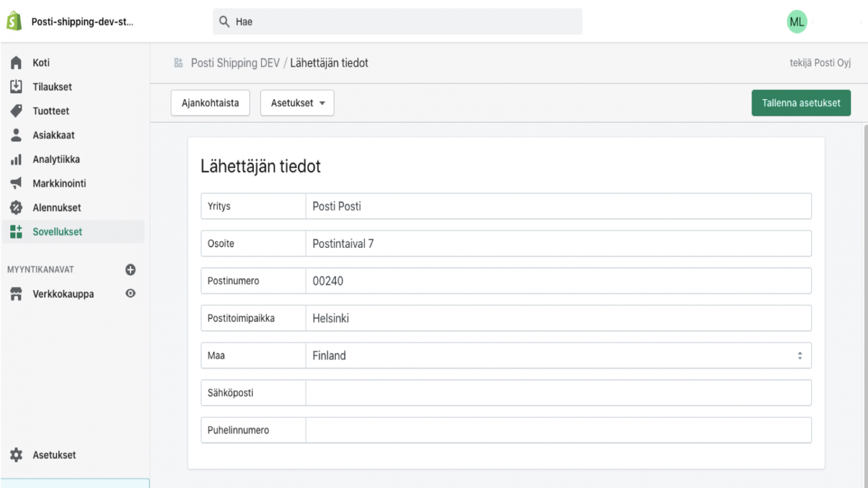
Task: Click the Osoite field with Postintaival 7
Action: (558, 243)
